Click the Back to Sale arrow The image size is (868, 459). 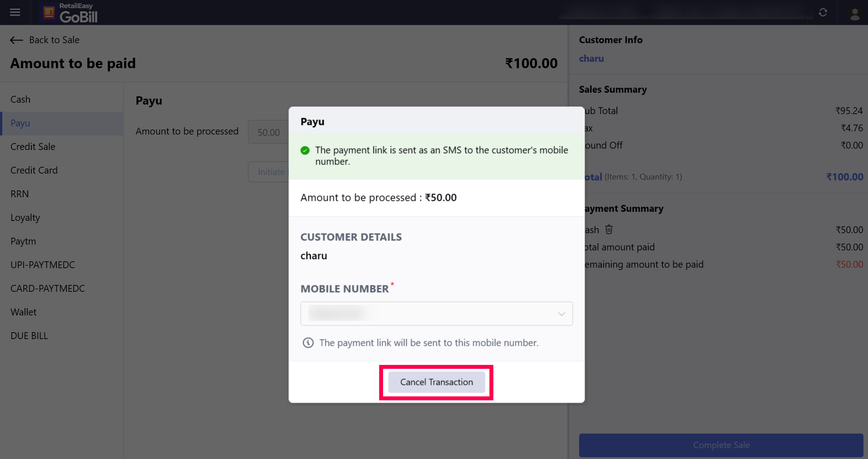tap(17, 40)
